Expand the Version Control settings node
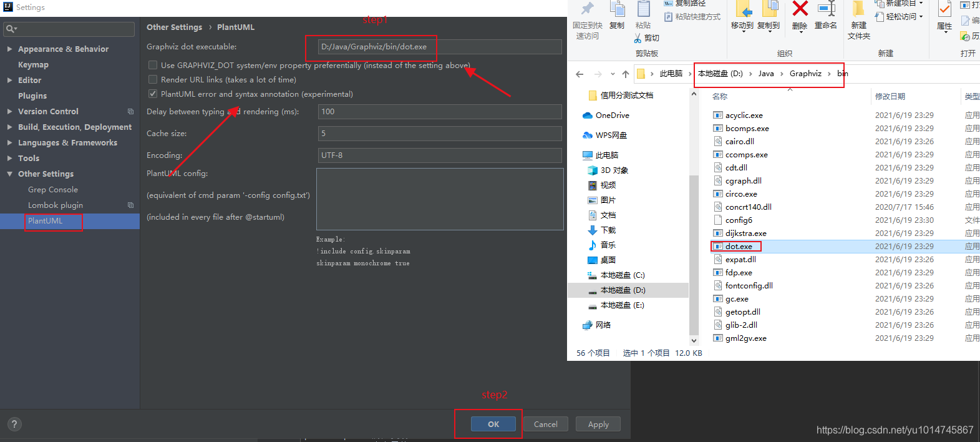Viewport: 980px width, 442px height. pos(9,111)
